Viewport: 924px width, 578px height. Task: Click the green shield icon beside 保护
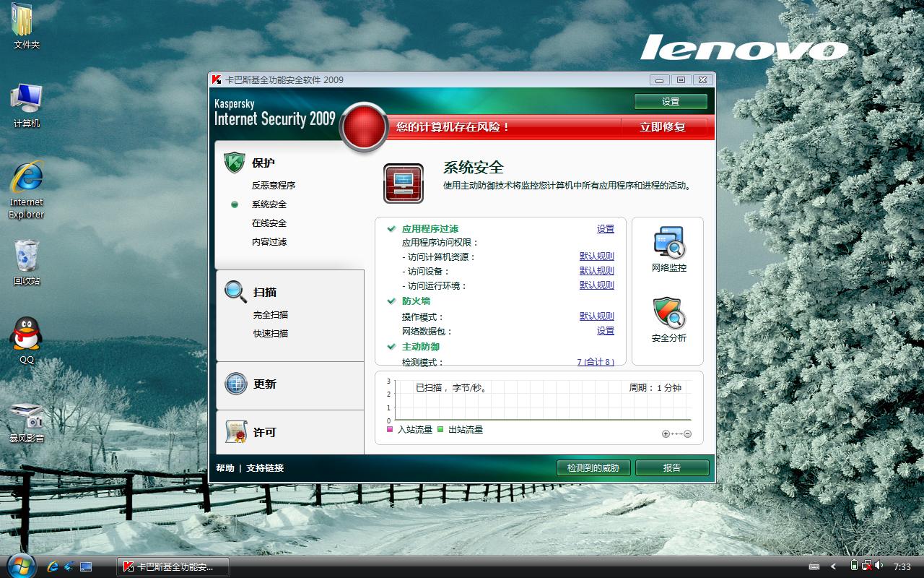pyautogui.click(x=235, y=163)
